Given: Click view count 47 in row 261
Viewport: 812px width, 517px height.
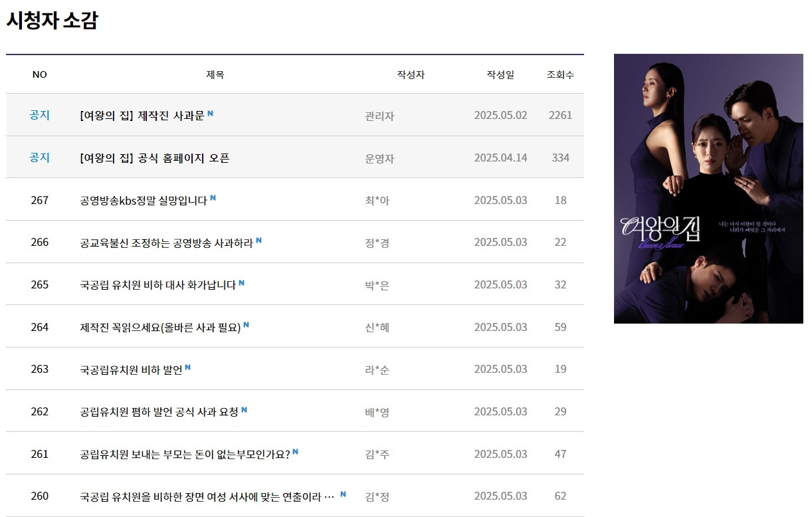Looking at the screenshot, I should tap(560, 455).
